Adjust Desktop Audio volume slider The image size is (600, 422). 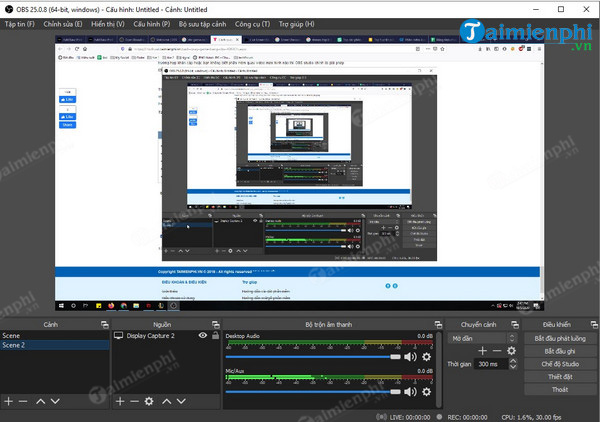click(x=313, y=357)
